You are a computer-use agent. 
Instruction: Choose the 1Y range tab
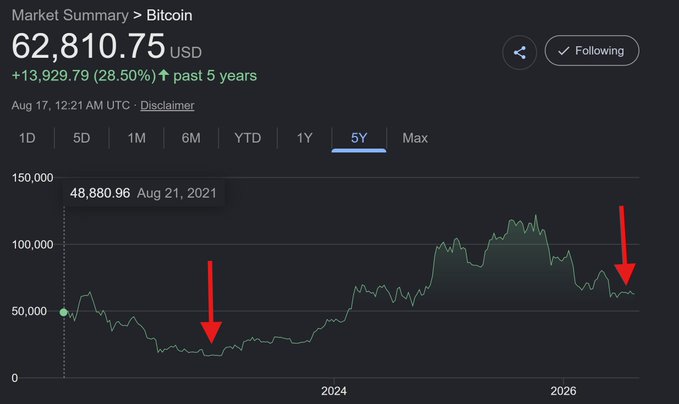[304, 138]
